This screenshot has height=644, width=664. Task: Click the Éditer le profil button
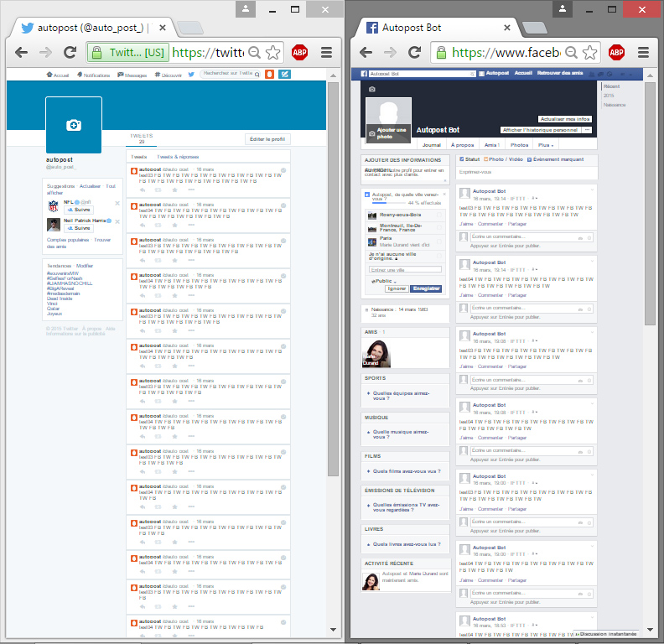[267, 139]
